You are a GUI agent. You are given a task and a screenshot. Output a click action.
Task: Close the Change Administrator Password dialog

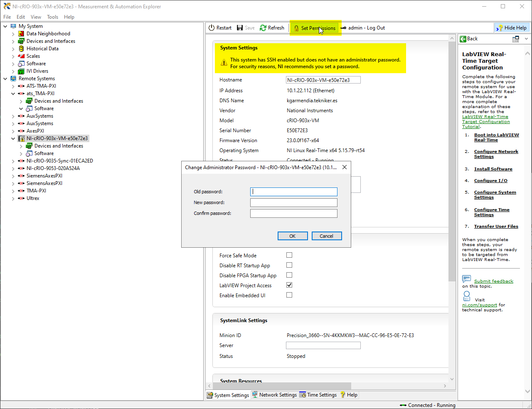tap(344, 167)
